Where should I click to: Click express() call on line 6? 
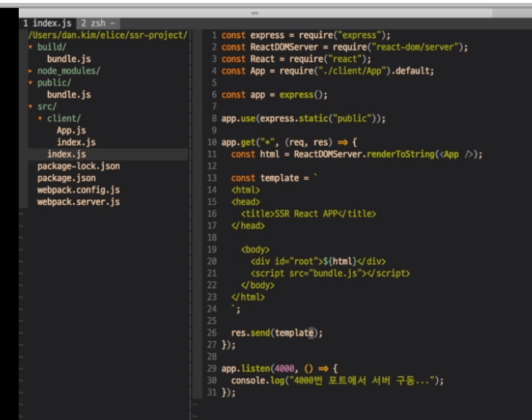(301, 95)
